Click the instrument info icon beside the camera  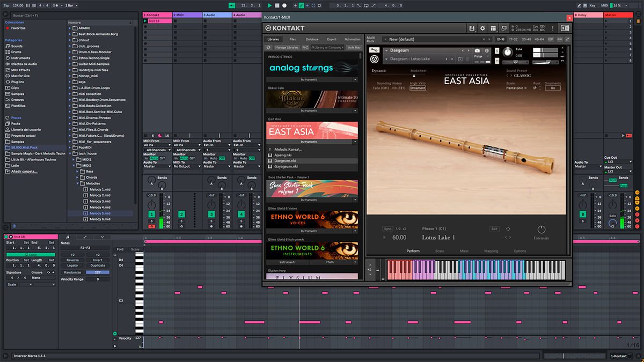tap(487, 50)
